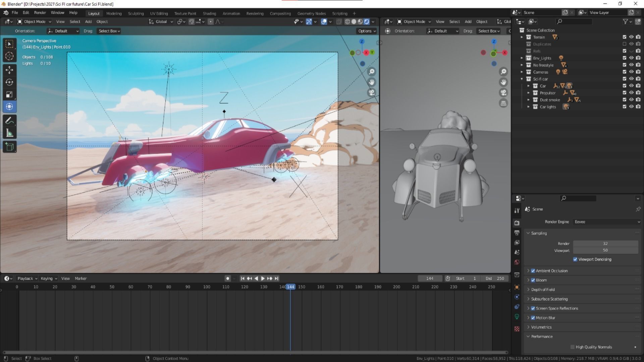The image size is (644, 362).
Task: Click zoom icon in left viewport
Action: click(x=372, y=72)
